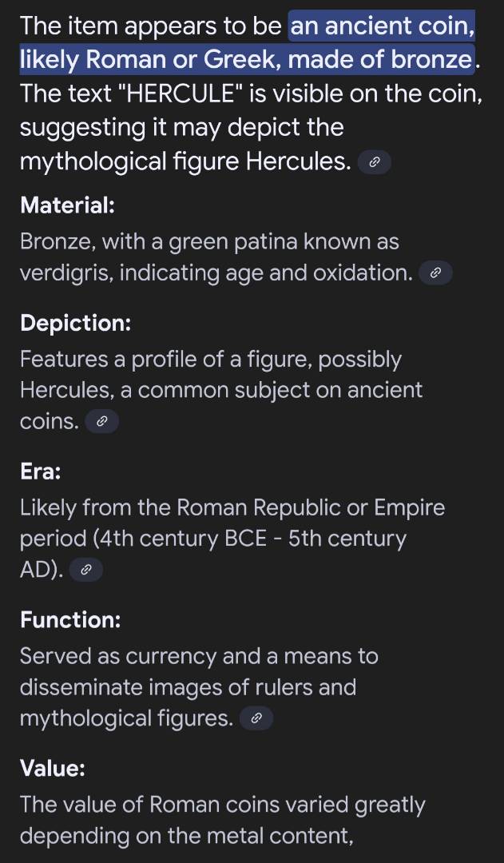This screenshot has height=863, width=504.
Task: Open the source link beside 'AD).'
Action: pos(85,570)
